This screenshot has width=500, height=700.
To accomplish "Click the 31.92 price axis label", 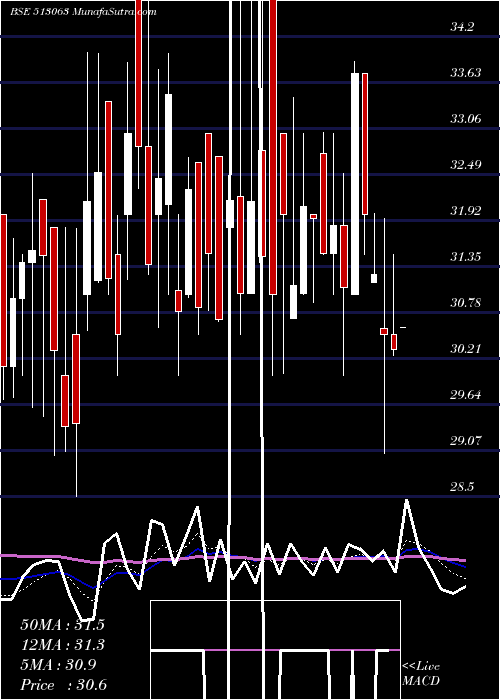I will point(466,211).
